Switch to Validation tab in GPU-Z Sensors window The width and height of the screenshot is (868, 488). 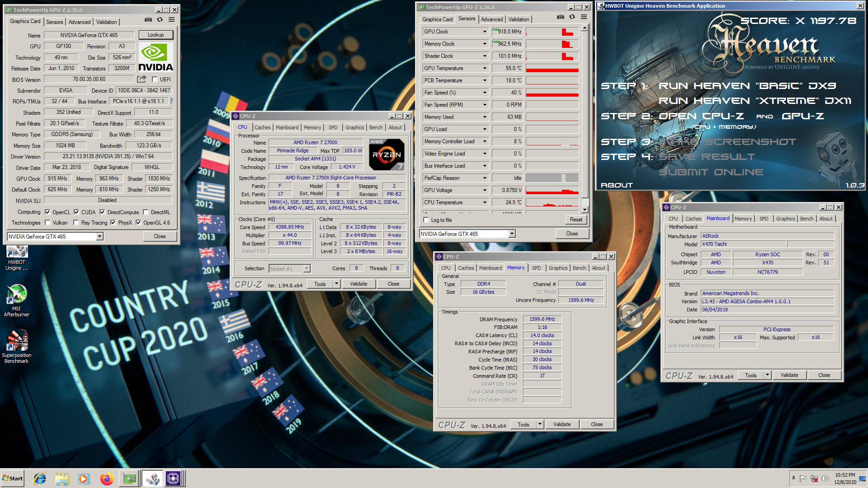(x=519, y=19)
